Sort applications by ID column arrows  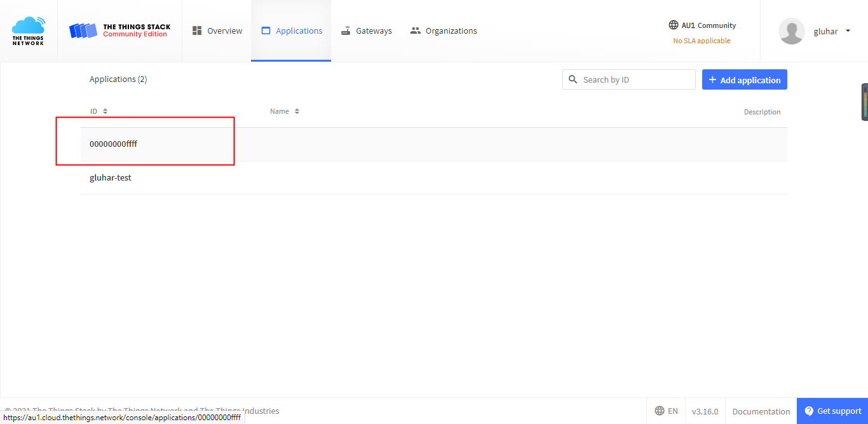point(105,111)
